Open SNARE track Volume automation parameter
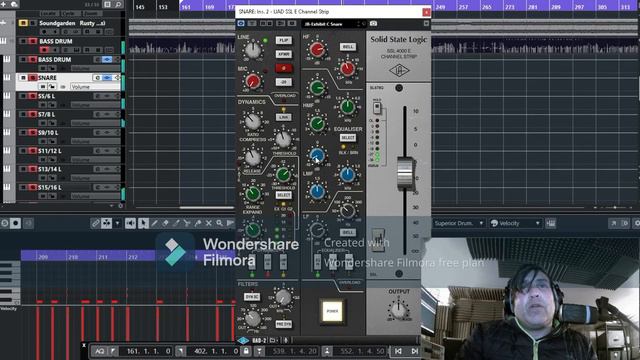This screenshot has height=360, width=640. 95,87
